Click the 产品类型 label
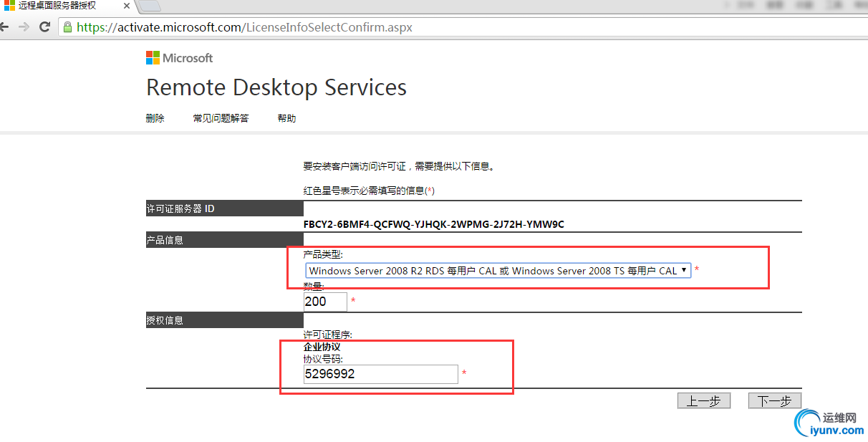The width and height of the screenshot is (868, 442). tap(323, 255)
